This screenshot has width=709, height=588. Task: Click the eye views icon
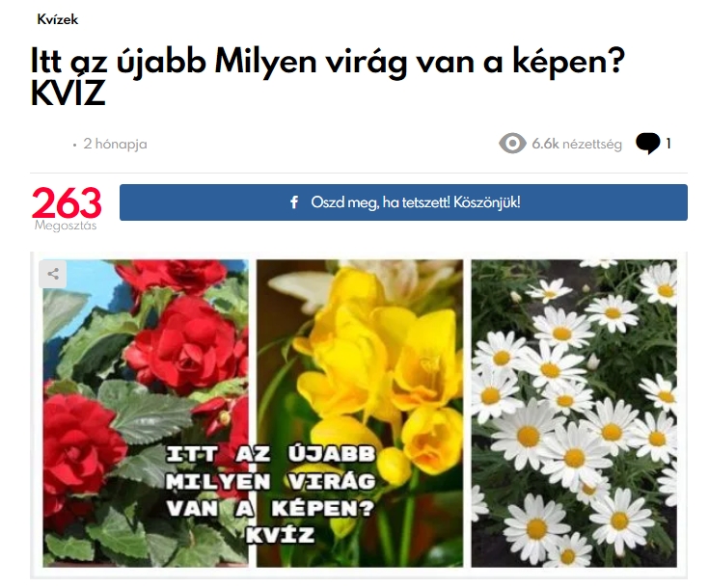coord(512,144)
